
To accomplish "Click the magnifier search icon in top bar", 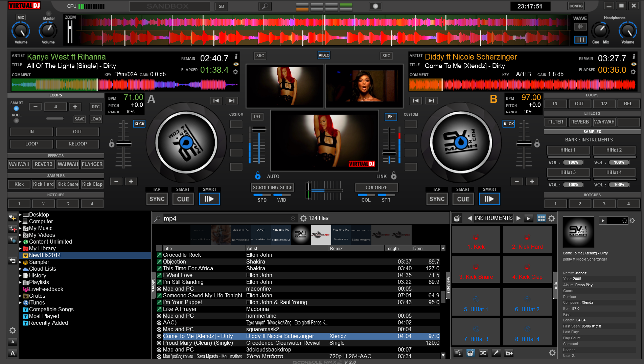I will (x=265, y=6).
